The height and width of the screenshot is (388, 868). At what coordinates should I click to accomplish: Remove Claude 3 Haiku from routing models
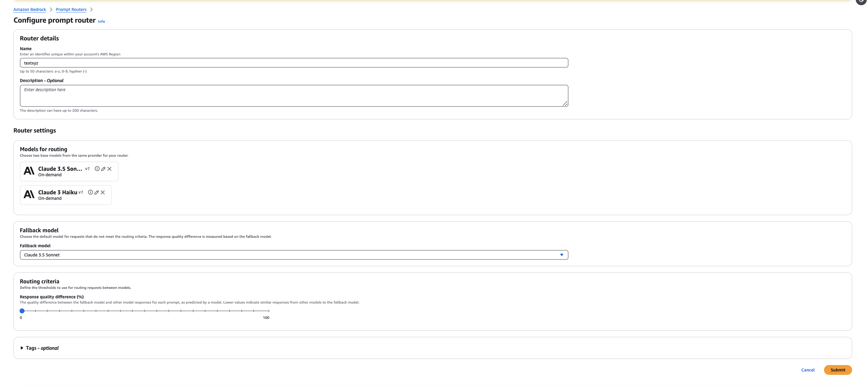point(103,192)
